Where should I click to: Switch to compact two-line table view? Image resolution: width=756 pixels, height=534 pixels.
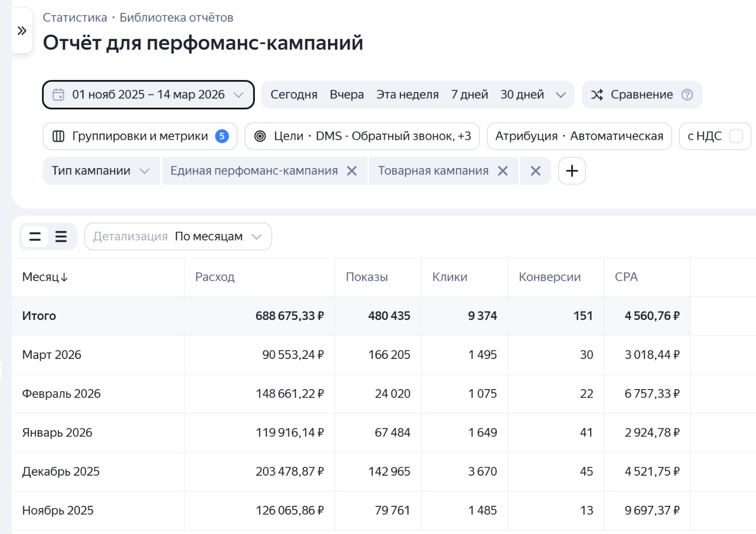35,236
